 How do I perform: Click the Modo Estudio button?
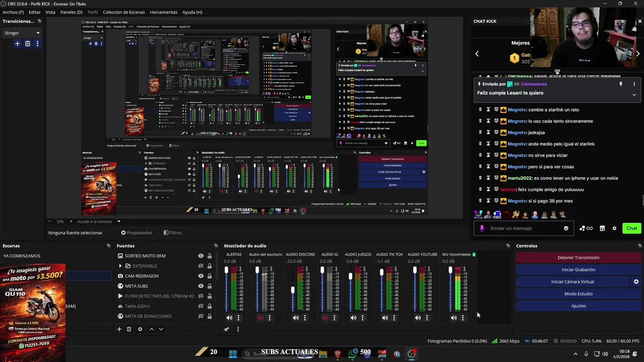coord(578,294)
